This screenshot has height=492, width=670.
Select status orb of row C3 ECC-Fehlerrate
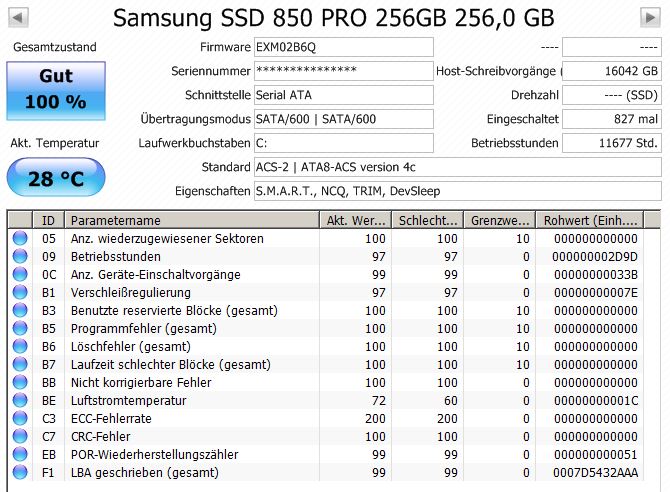click(x=20, y=418)
